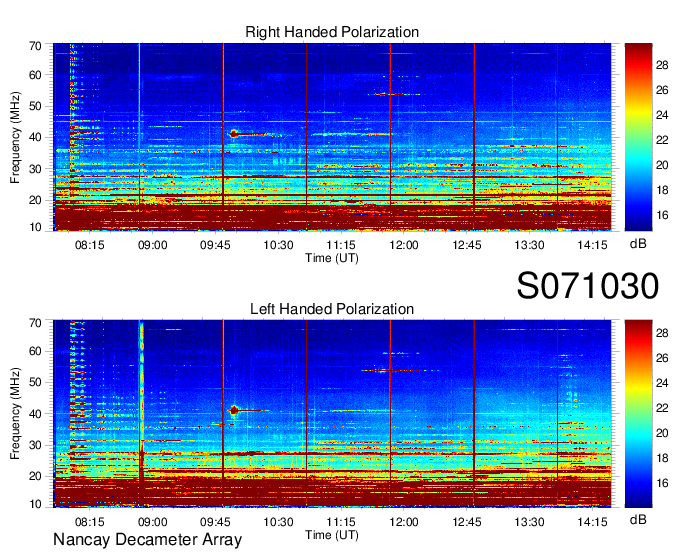Click the 'Left Handed Polarization' plot title
The image size is (680, 552).
[332, 309]
